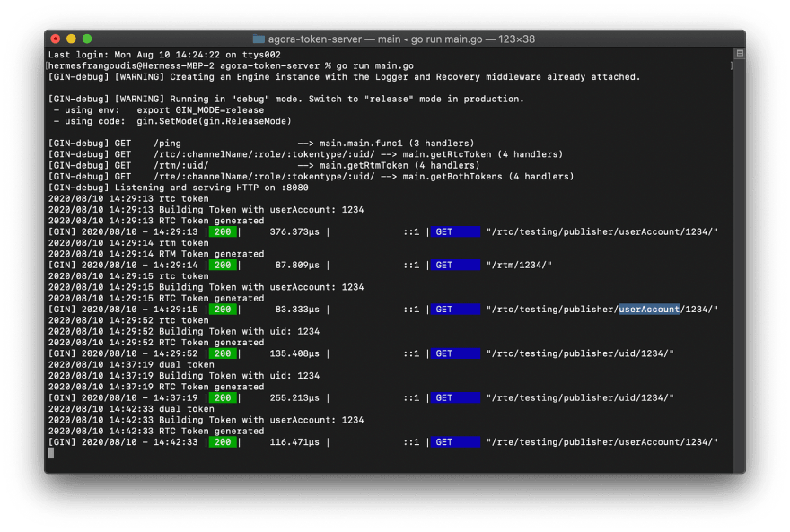Viewport: 790px width, 532px height.
Task: Click "14:37:19 dual token" log line
Action: click(x=131, y=364)
